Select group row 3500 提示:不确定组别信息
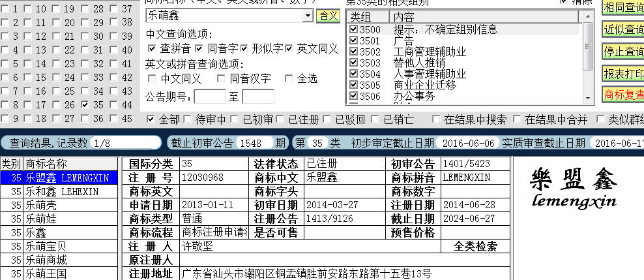Image resolution: width=644 pixels, height=280 pixels. pos(464,29)
